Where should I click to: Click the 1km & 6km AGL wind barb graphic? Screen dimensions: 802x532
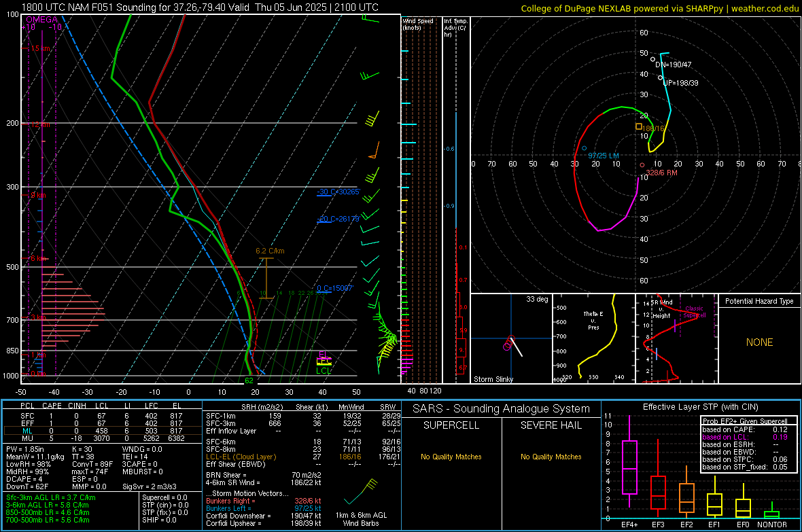coord(361,491)
